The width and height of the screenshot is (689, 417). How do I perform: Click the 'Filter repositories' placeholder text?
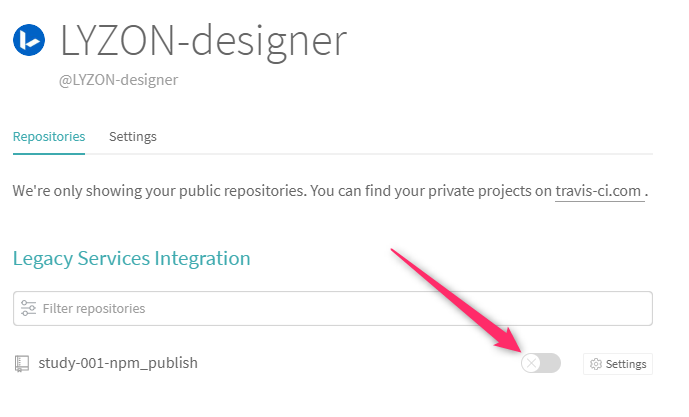94,308
